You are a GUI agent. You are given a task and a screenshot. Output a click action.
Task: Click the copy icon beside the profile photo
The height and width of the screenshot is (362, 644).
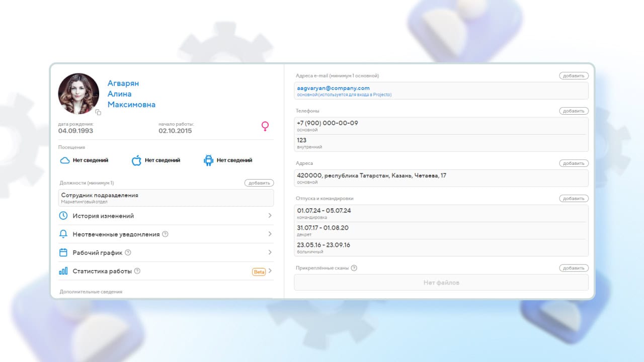pyautogui.click(x=98, y=112)
